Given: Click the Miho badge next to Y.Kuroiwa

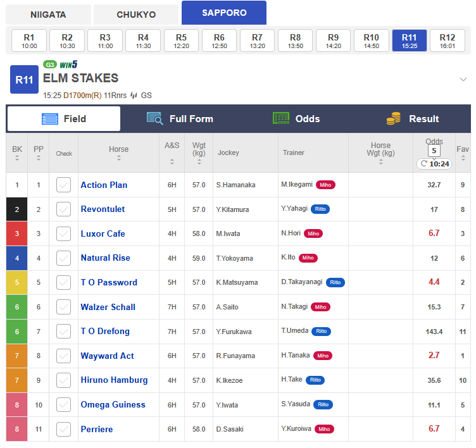Looking at the screenshot, I should pos(324,429).
